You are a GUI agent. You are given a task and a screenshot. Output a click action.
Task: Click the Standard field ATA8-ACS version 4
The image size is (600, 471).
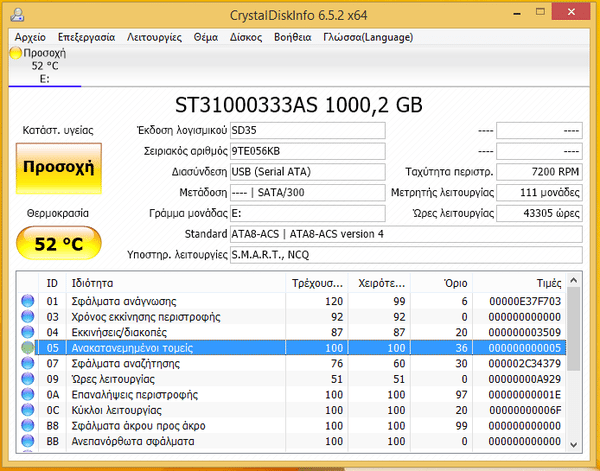[406, 234]
